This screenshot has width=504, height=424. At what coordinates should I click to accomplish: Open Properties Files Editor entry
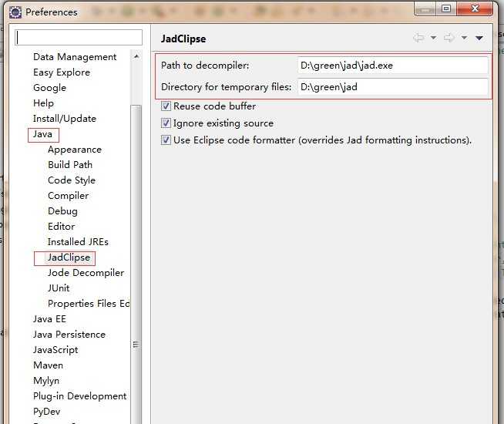click(x=89, y=304)
